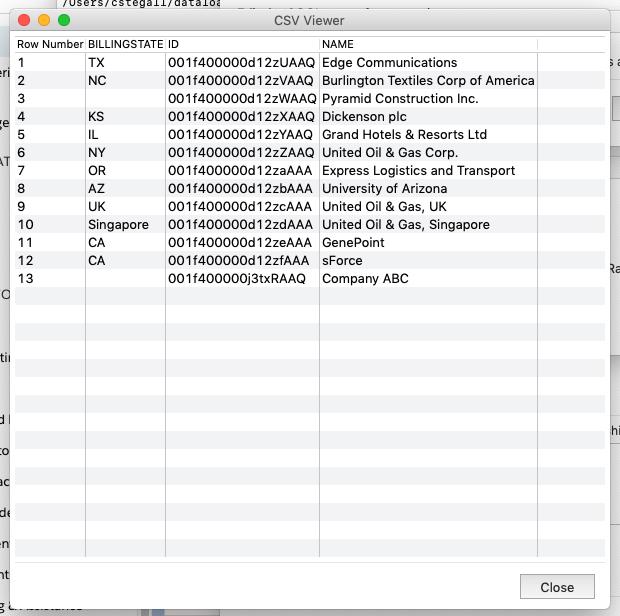Click ID 001f400000d12zbAAA

(242, 189)
